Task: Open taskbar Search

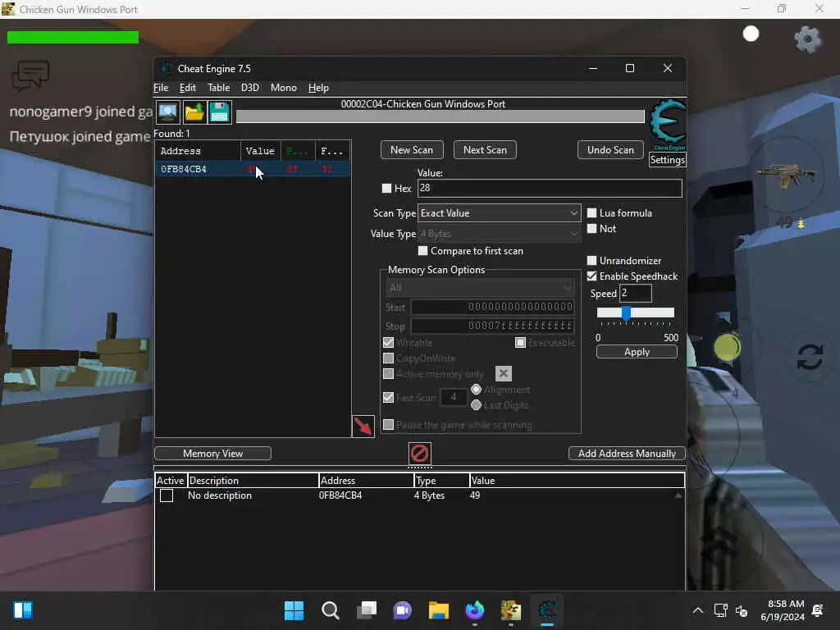Action: click(x=331, y=610)
